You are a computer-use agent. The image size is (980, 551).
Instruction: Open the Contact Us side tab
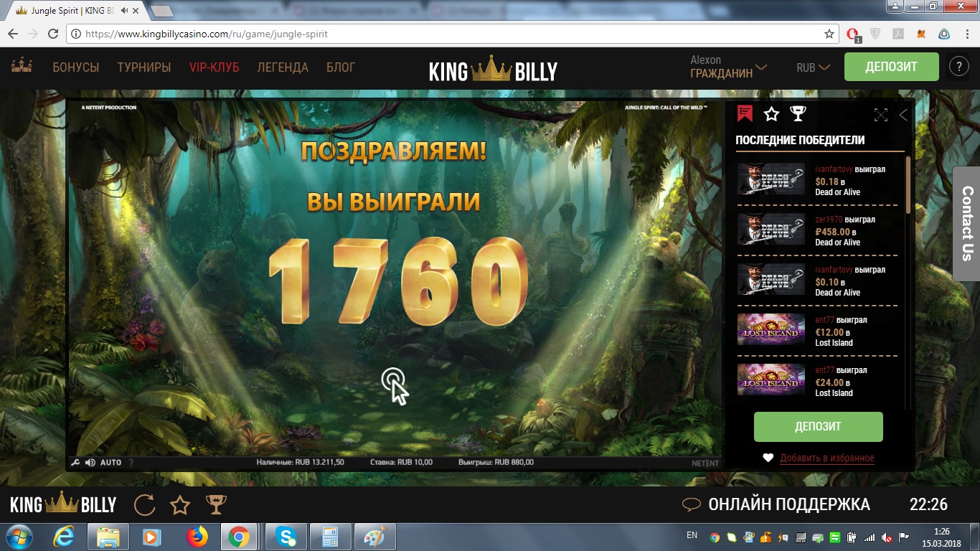pos(966,223)
